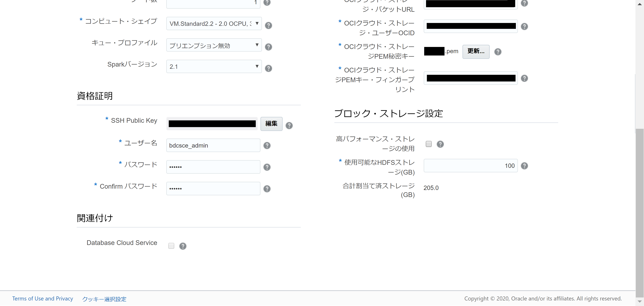Open help for SSH Public Key
This screenshot has height=306, width=644.
click(x=289, y=125)
